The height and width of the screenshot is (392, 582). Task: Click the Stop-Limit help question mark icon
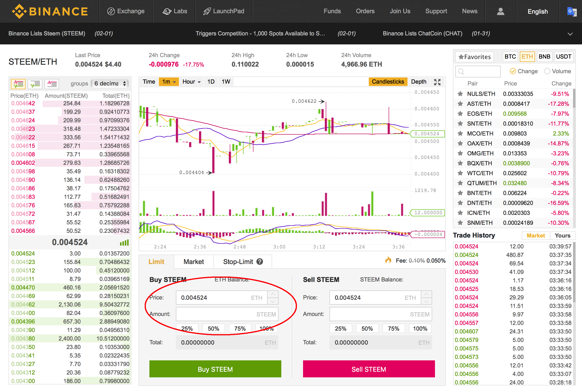pos(260,262)
